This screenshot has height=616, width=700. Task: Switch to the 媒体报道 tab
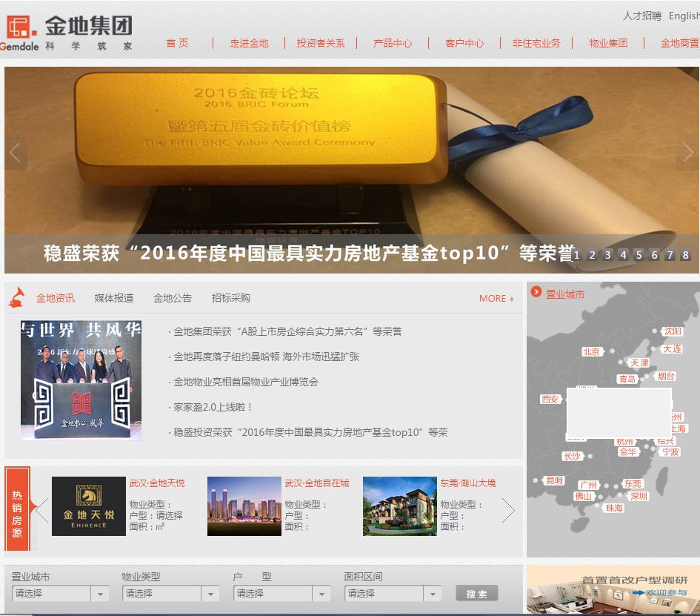tap(114, 298)
